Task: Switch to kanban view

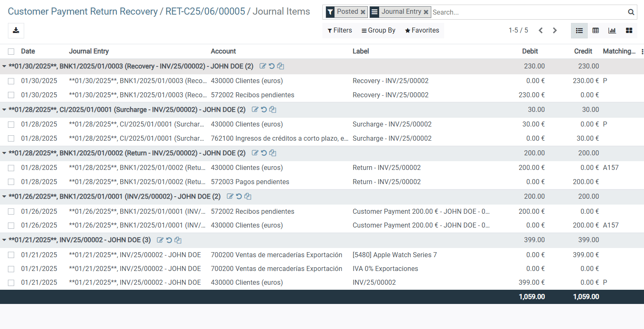Action: (x=629, y=30)
